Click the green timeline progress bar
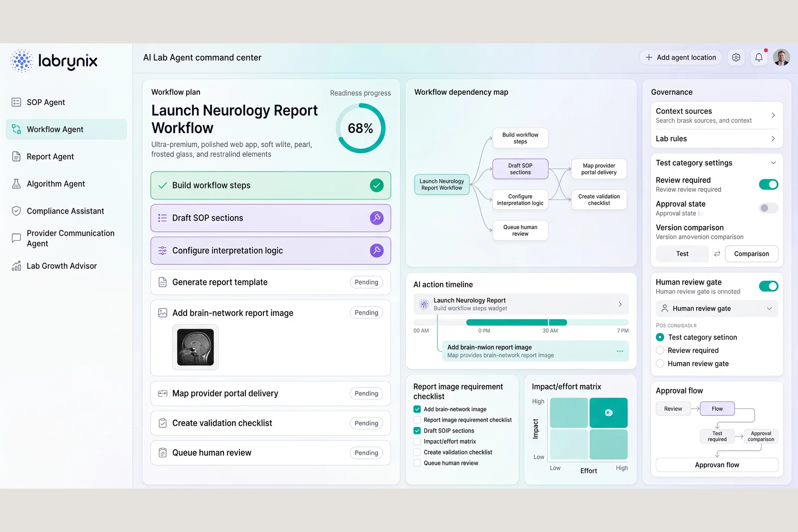The width and height of the screenshot is (798, 532). (x=516, y=322)
